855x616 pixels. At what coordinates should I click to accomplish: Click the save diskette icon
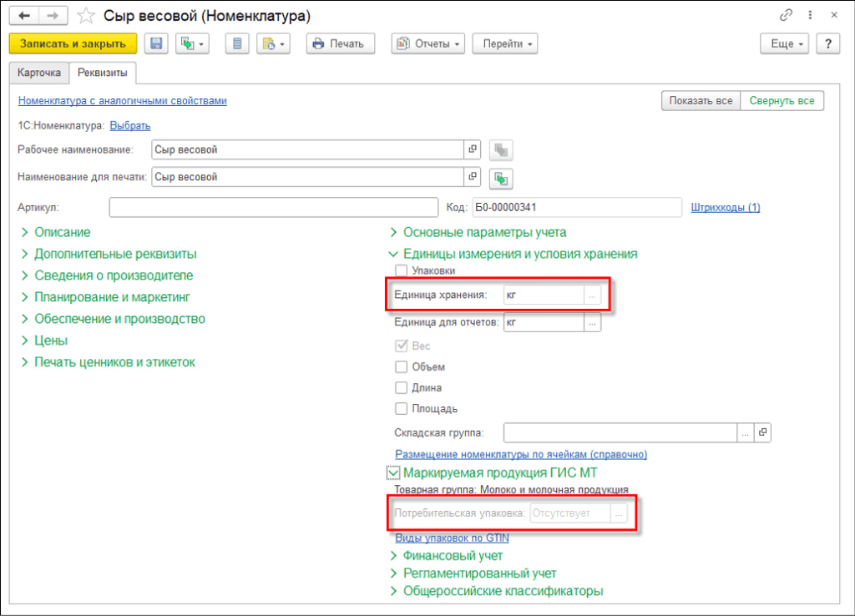(x=156, y=44)
